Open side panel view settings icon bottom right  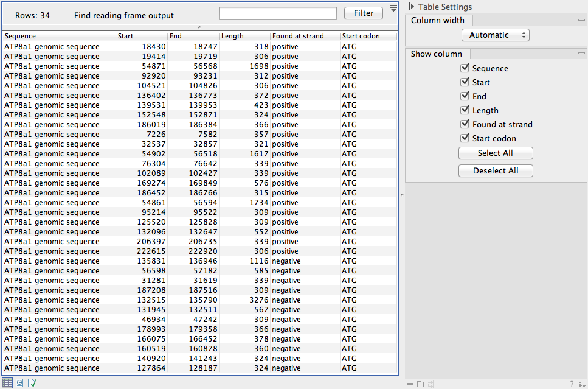pos(582,384)
